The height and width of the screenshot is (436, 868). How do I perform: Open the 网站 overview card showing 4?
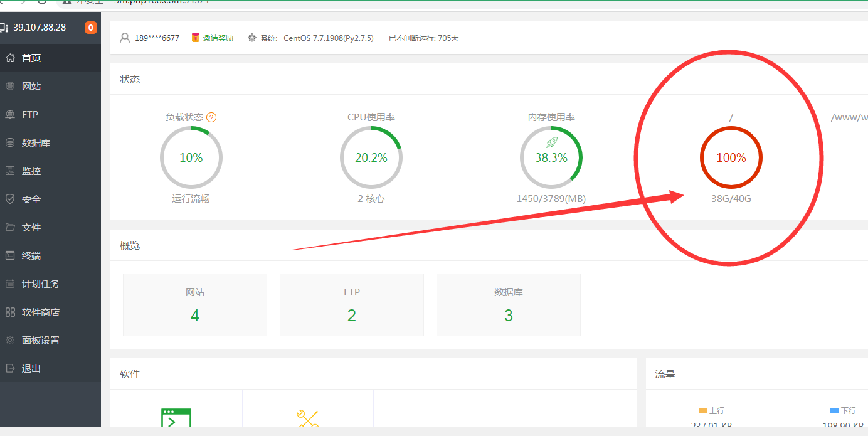click(194, 305)
